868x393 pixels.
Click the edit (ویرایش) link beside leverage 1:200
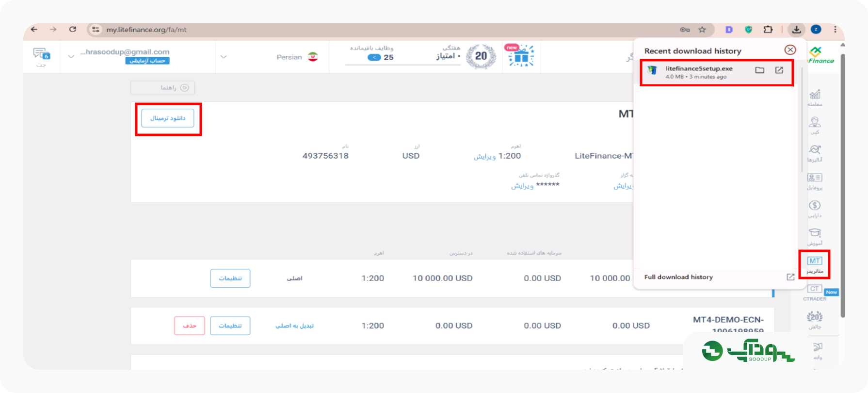[x=484, y=156]
